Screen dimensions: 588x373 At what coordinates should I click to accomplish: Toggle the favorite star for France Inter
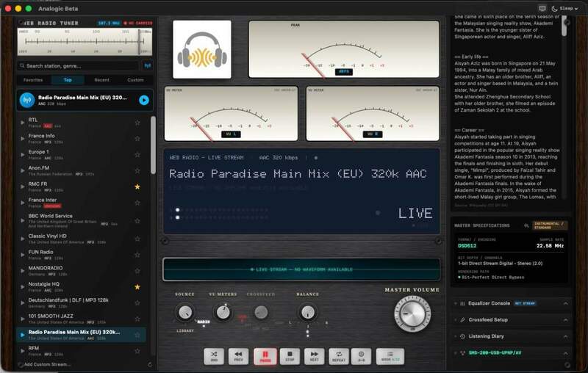(137, 203)
